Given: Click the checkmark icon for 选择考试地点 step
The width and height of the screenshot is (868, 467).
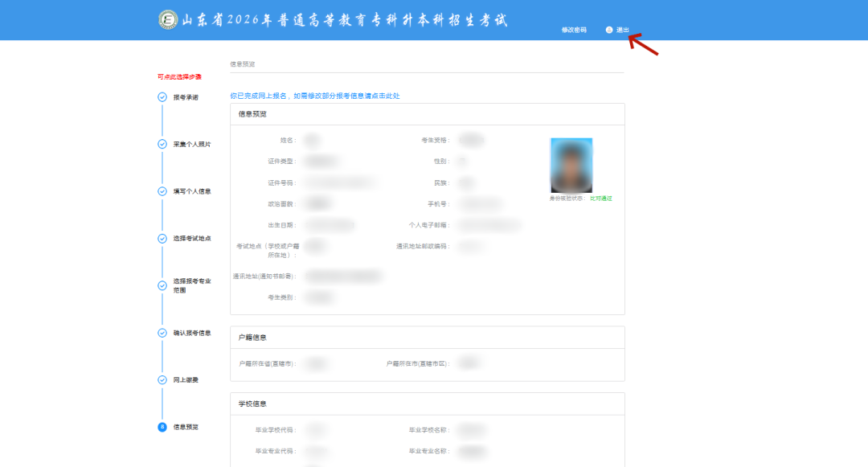Looking at the screenshot, I should 162,239.
